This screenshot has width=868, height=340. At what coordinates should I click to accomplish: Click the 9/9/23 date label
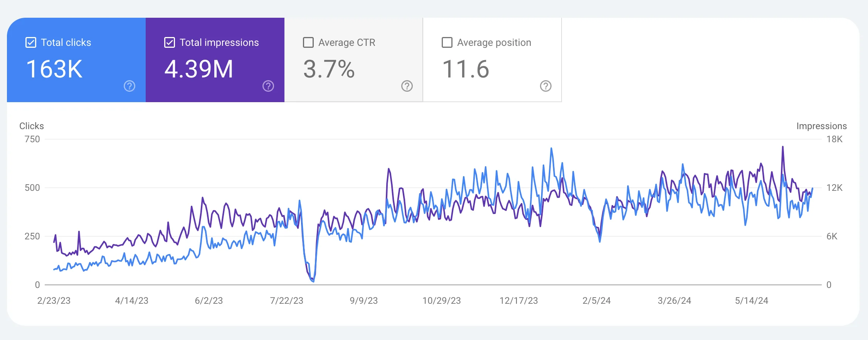(364, 301)
